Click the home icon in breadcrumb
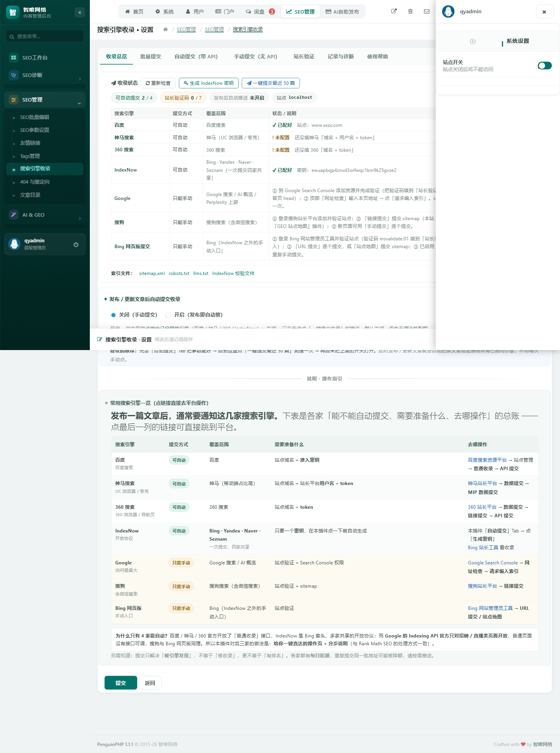The height and width of the screenshot is (753, 560). tap(165, 30)
